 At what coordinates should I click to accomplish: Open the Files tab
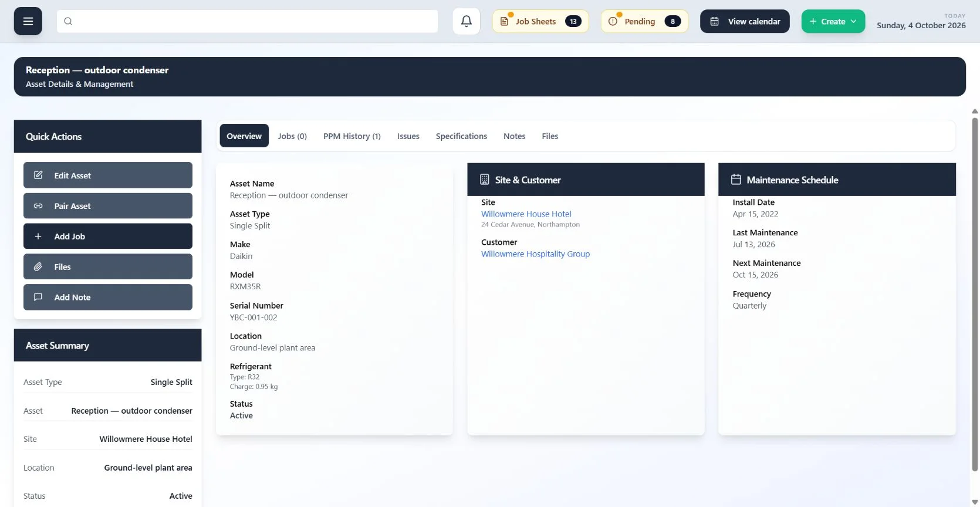550,136
